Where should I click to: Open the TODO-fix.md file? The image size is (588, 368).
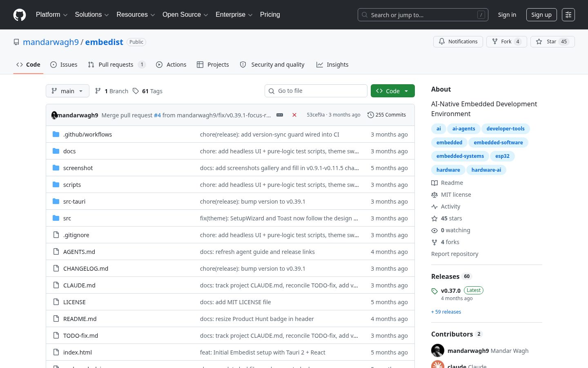click(80, 335)
